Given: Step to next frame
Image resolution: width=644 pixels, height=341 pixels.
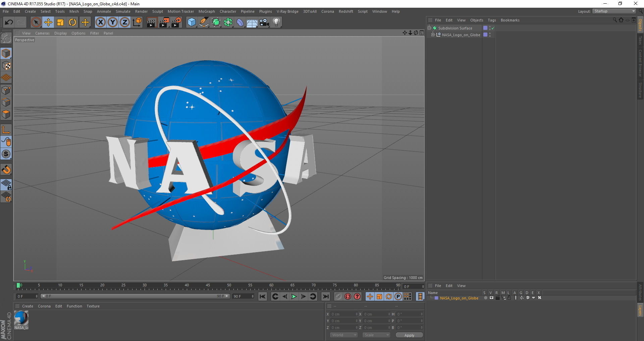Looking at the screenshot, I should pyautogui.click(x=303, y=296).
